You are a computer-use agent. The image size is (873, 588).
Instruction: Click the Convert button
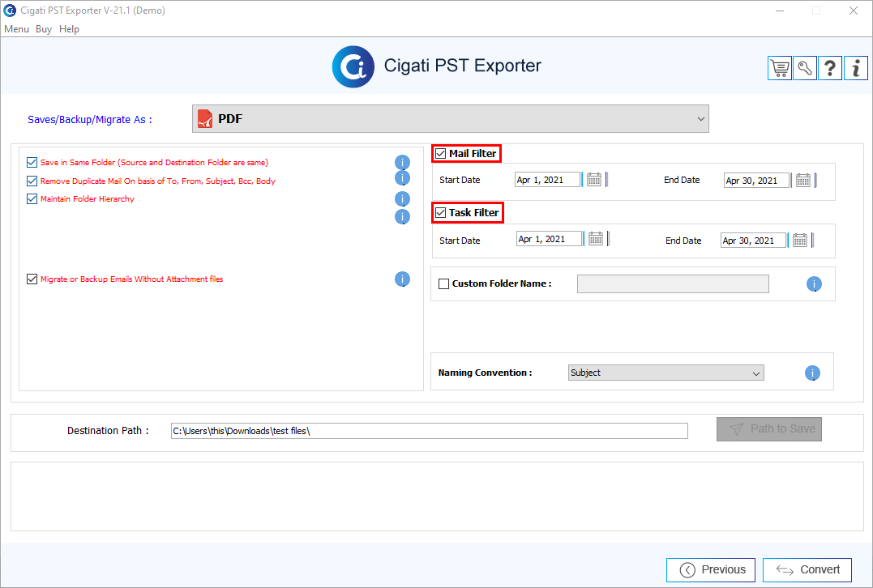(807, 569)
